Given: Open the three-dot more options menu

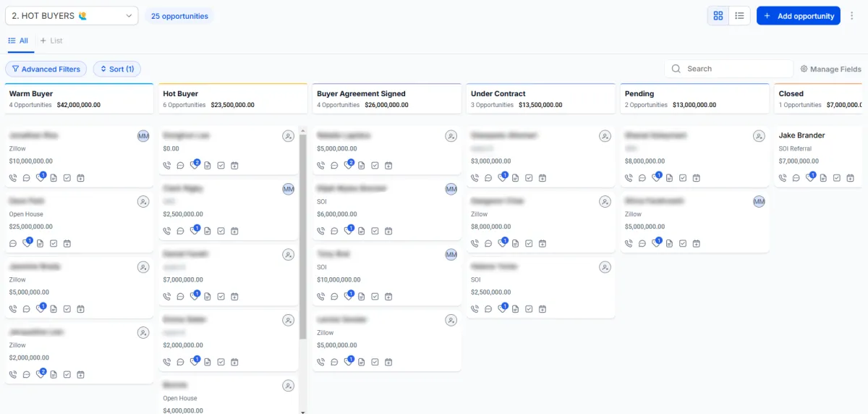Looking at the screenshot, I should 851,15.
